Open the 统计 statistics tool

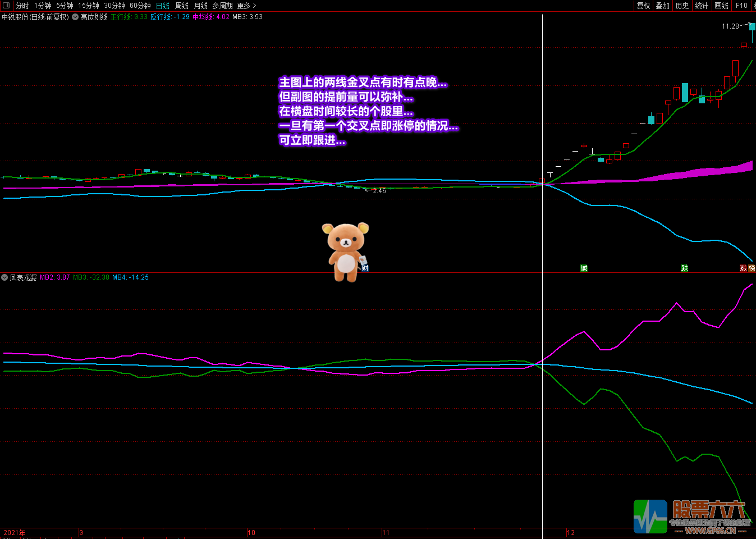[x=702, y=6]
